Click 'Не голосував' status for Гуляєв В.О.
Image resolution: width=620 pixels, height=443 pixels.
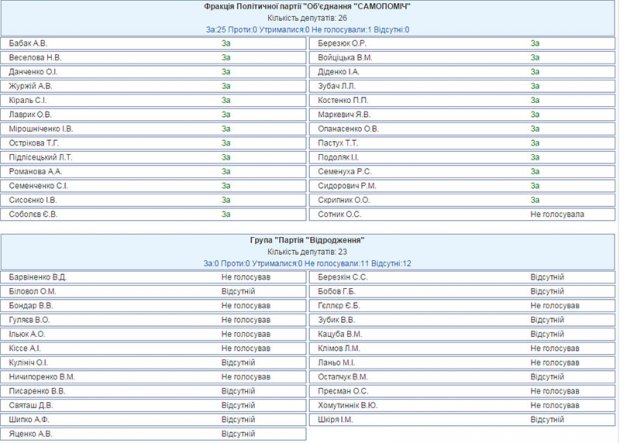(x=245, y=320)
